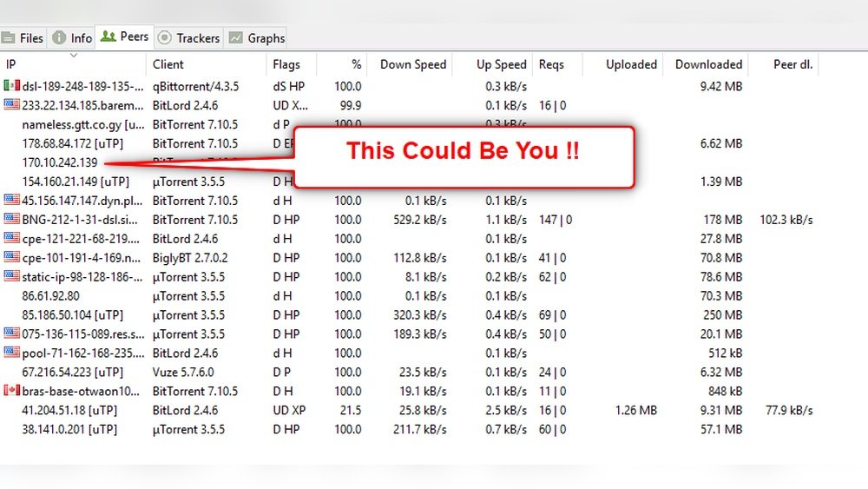
Task: Click the US flag beside pool-71-162-168 peer
Action: point(11,353)
